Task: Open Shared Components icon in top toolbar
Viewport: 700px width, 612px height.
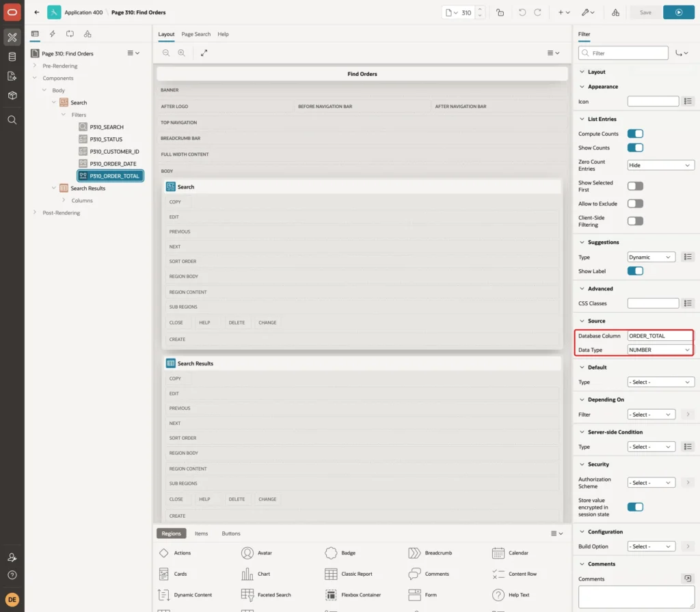Action: (x=616, y=12)
